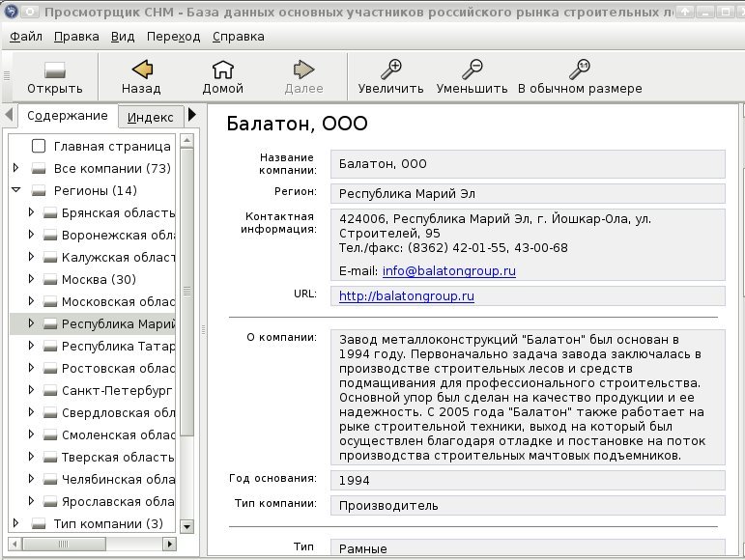Expand the Республика Марий Эл node
This screenshot has width=745, height=560.
coord(31,323)
